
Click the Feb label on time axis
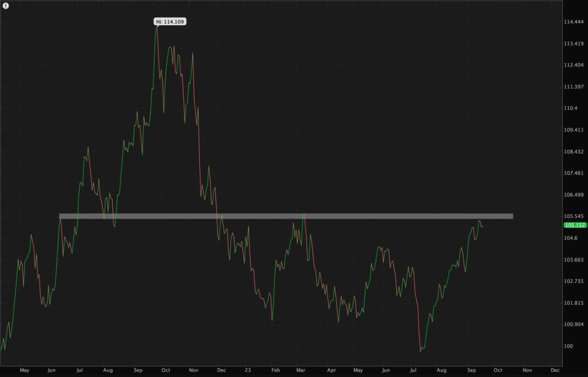point(276,370)
